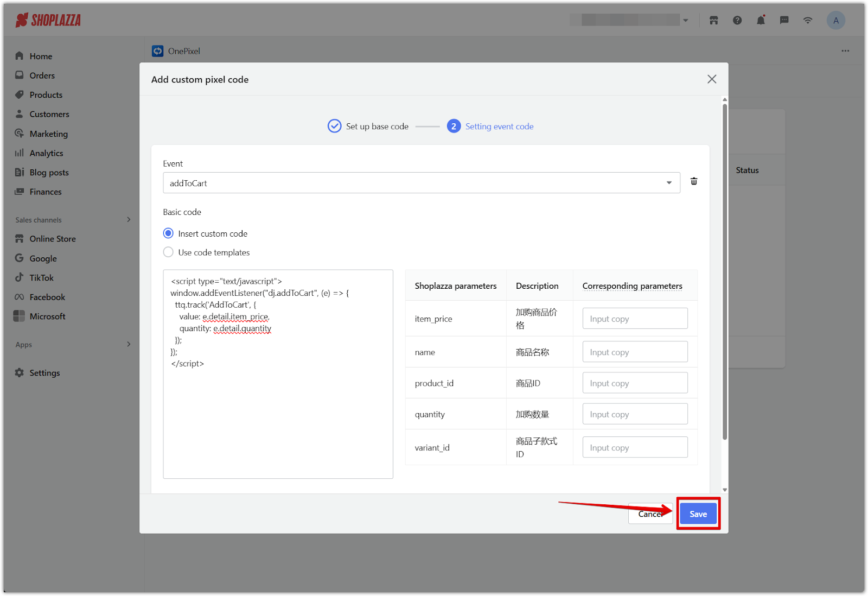Open the TikTok channel icon
Image resolution: width=868 pixels, height=596 pixels.
click(20, 277)
